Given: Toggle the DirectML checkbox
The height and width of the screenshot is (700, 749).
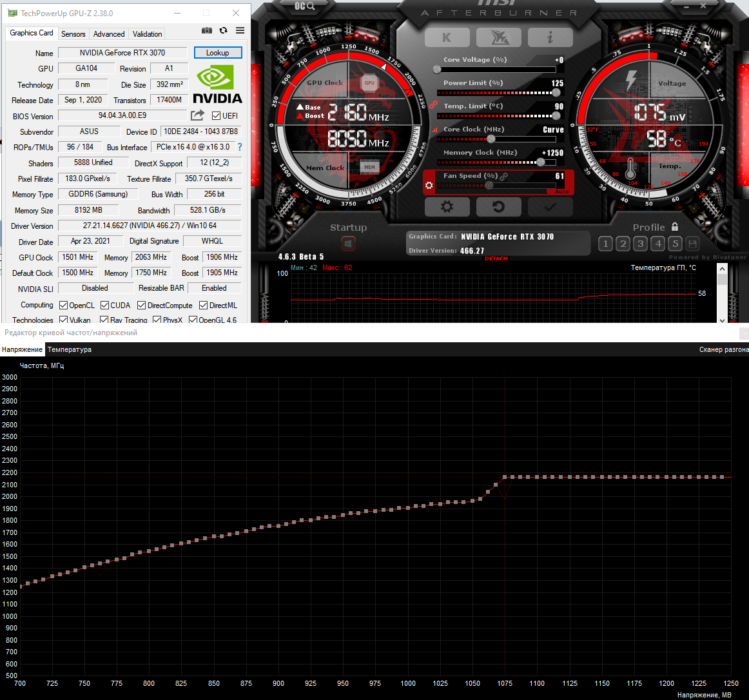Looking at the screenshot, I should [x=203, y=305].
